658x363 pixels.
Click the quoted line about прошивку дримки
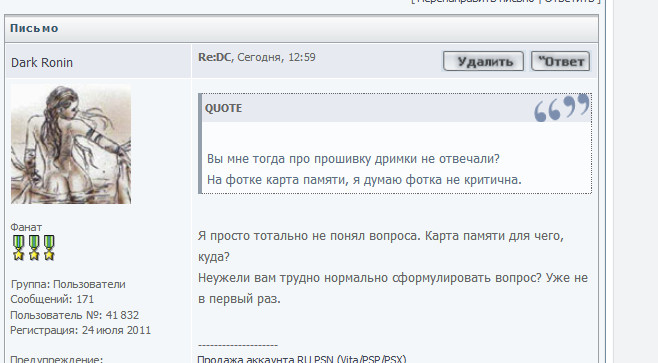(353, 159)
